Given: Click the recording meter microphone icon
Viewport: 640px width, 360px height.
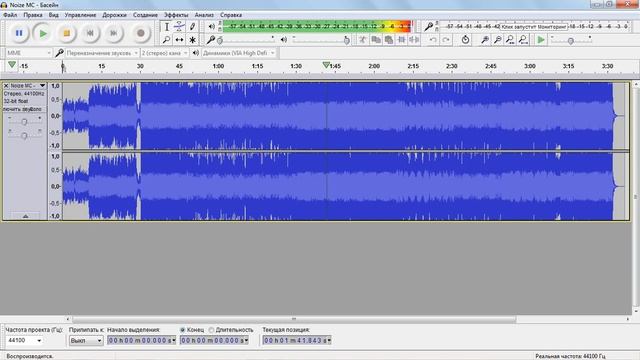Looking at the screenshot, I should pos(428,27).
